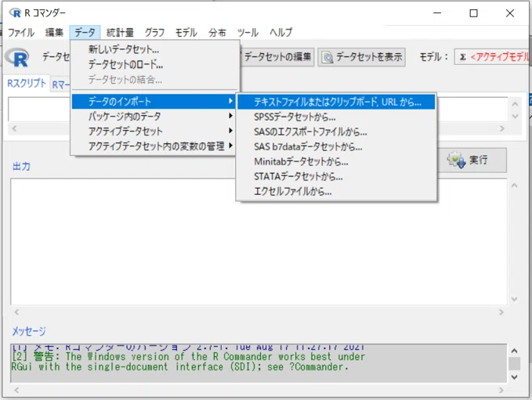Close the R コマンダー window
The height and width of the screenshot is (400, 532).
pos(510,13)
